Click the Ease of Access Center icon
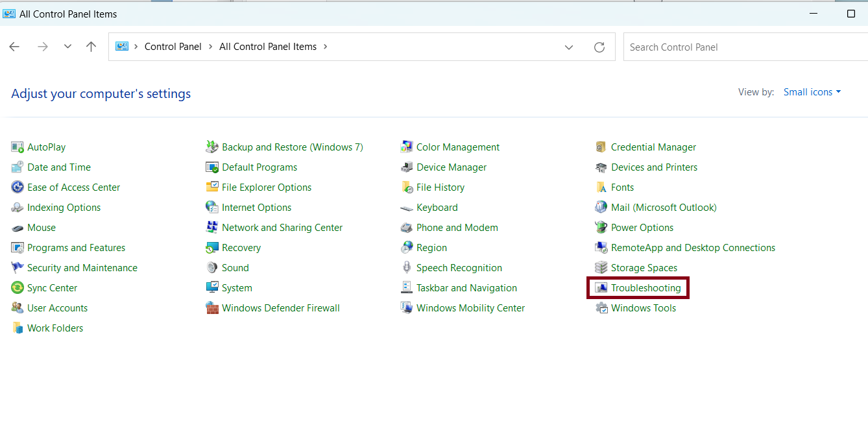The image size is (868, 423). coord(18,187)
